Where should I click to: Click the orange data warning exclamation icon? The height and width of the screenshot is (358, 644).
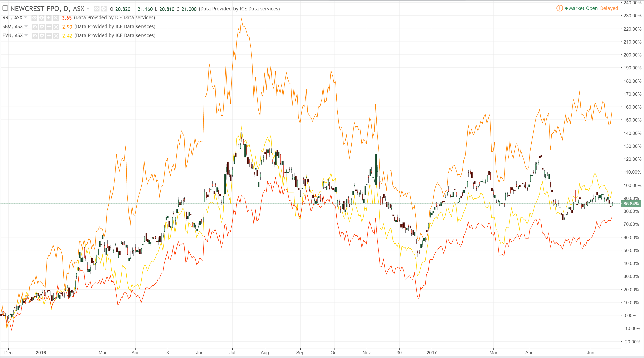pyautogui.click(x=560, y=8)
